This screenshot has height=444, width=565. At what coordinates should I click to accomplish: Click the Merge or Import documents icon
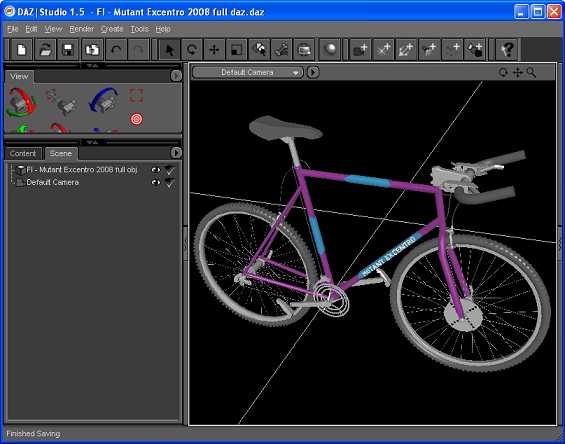click(92, 49)
